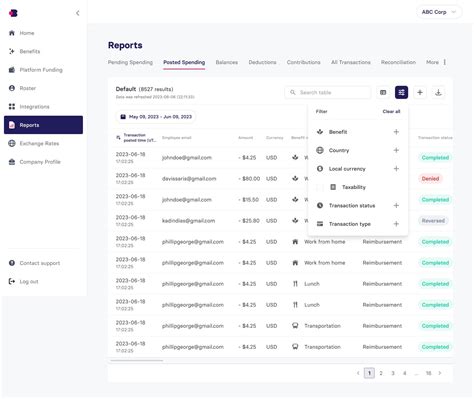The image size is (474, 399).
Task: Toggle the filter panel button
Action: click(401, 92)
